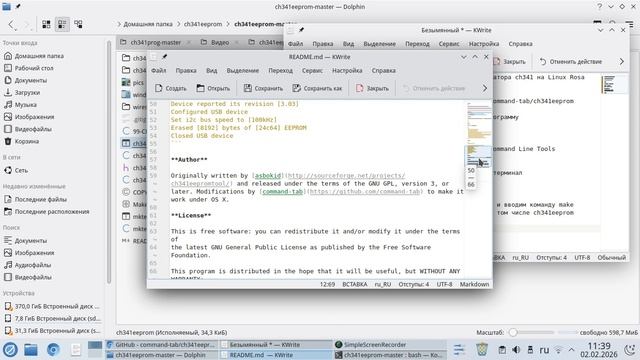This screenshot has width=640, height=360.
Task: Switch Dolphin to compact view mode
Action: (62, 24)
